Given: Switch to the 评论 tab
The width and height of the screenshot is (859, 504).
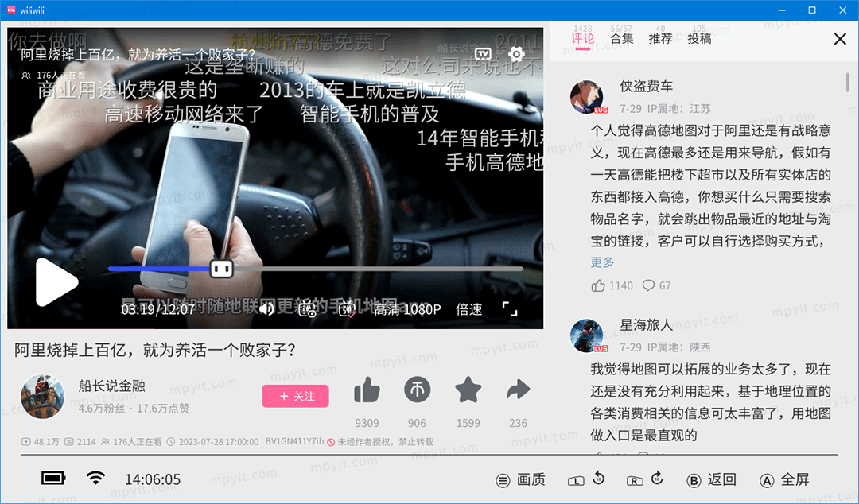Looking at the screenshot, I should [x=582, y=38].
